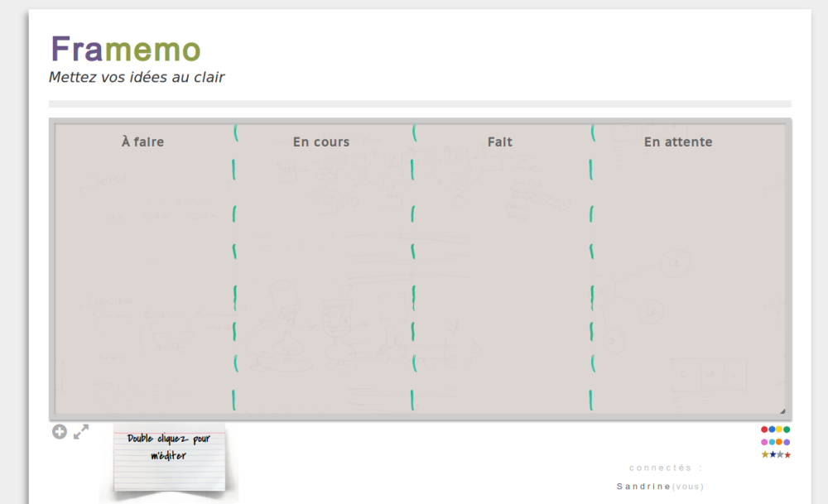Pick the grey star sticker
This screenshot has height=504, width=828.
click(780, 454)
